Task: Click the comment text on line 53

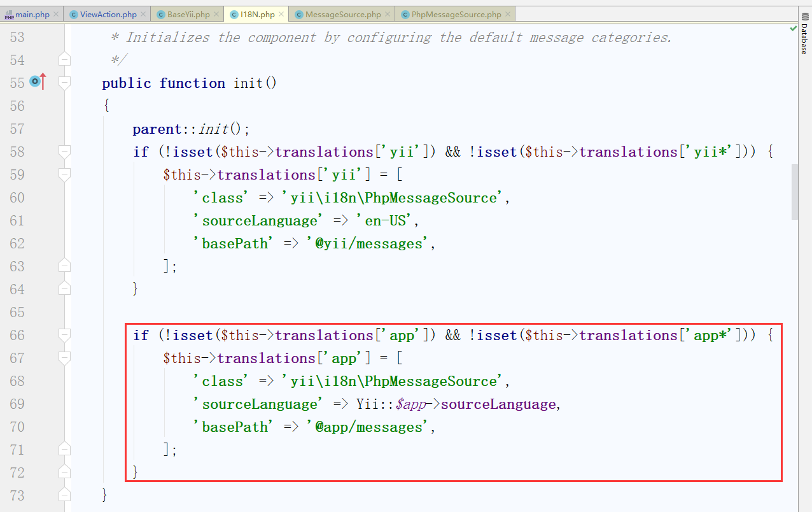Action: click(391, 38)
